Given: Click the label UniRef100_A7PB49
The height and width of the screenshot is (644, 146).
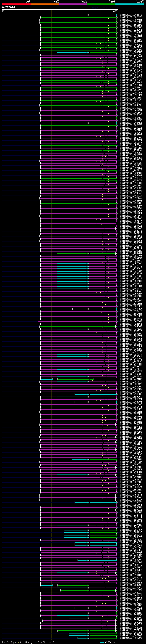Looking at the screenshot, I should (131, 266).
